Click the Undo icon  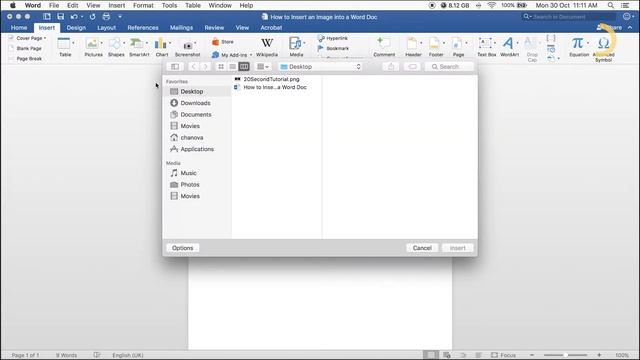coord(74,17)
